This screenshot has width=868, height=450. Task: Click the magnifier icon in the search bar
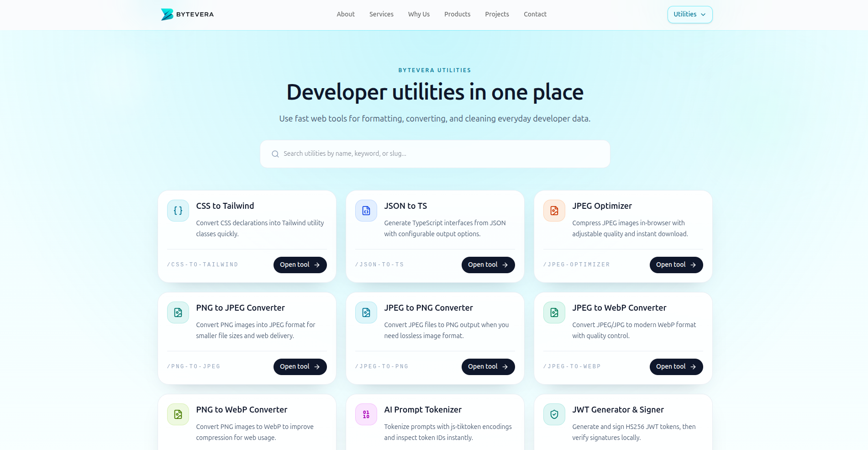(x=275, y=154)
